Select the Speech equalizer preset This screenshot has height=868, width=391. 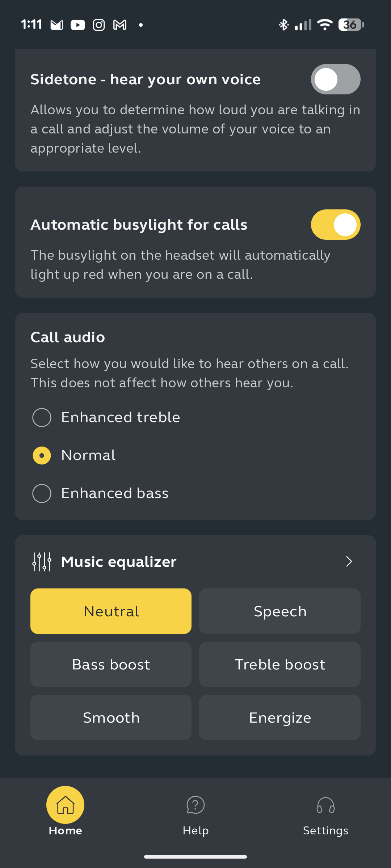click(x=279, y=611)
